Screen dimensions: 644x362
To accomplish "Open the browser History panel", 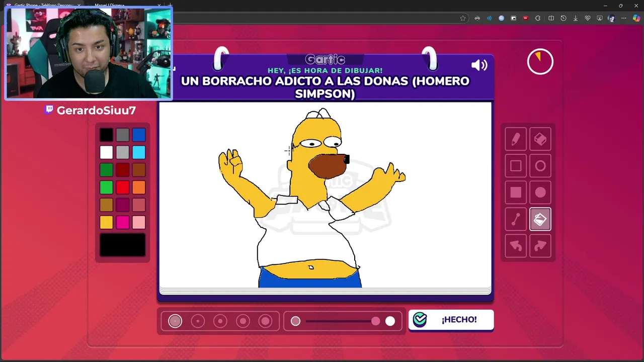I will point(563,18).
